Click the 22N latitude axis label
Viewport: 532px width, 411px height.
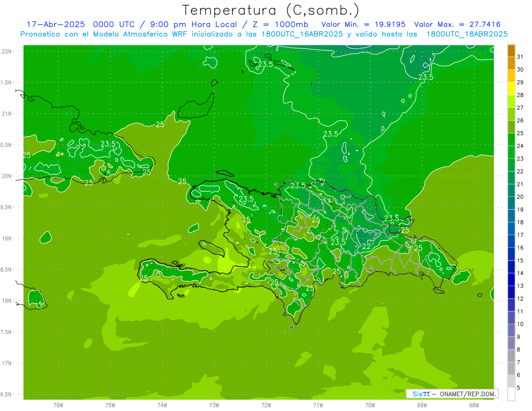click(x=7, y=51)
